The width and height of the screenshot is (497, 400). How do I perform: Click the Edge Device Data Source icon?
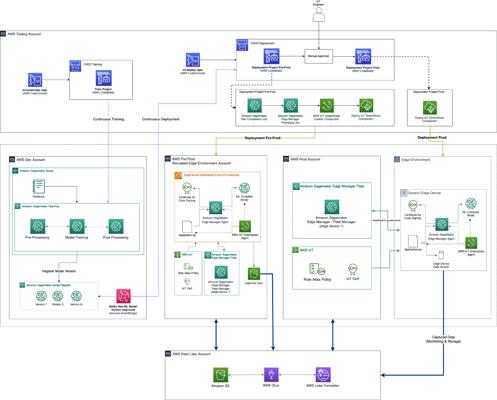tap(441, 256)
